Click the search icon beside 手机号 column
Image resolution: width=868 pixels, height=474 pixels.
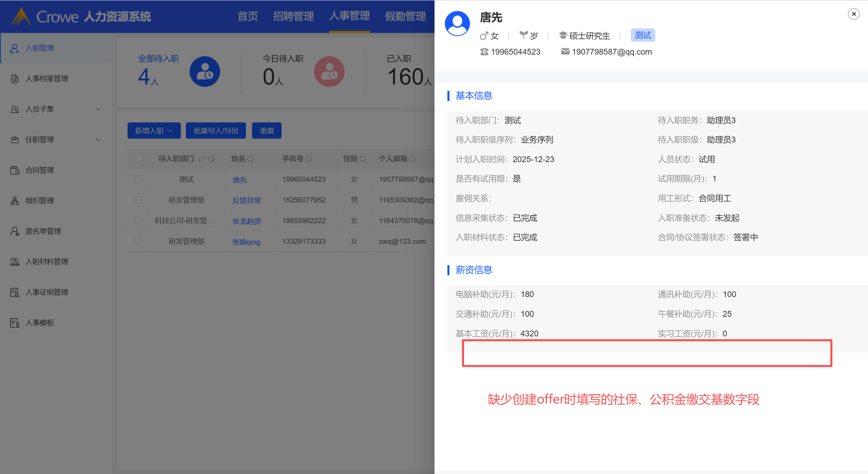(x=308, y=159)
